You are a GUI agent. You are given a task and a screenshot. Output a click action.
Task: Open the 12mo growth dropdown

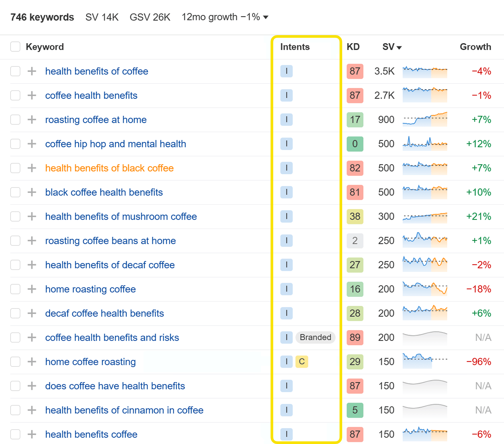point(265,17)
